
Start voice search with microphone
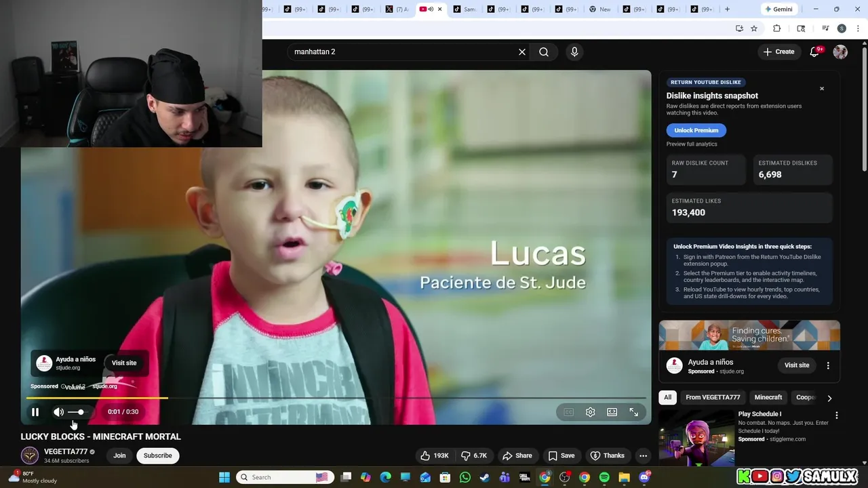click(x=574, y=52)
